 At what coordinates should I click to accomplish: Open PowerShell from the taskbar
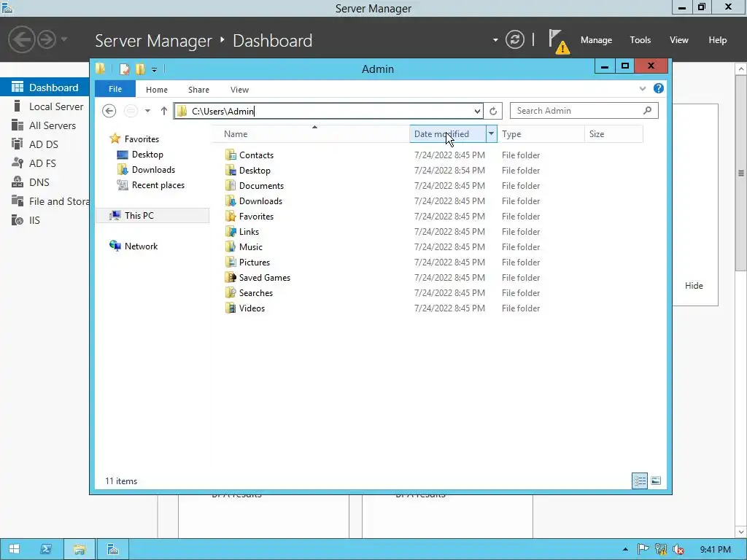(x=46, y=549)
